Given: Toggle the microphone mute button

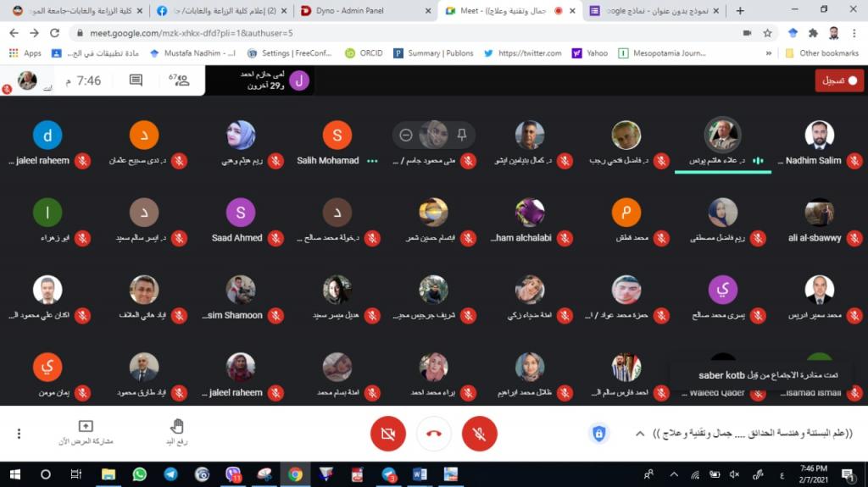Looking at the screenshot, I should (480, 434).
